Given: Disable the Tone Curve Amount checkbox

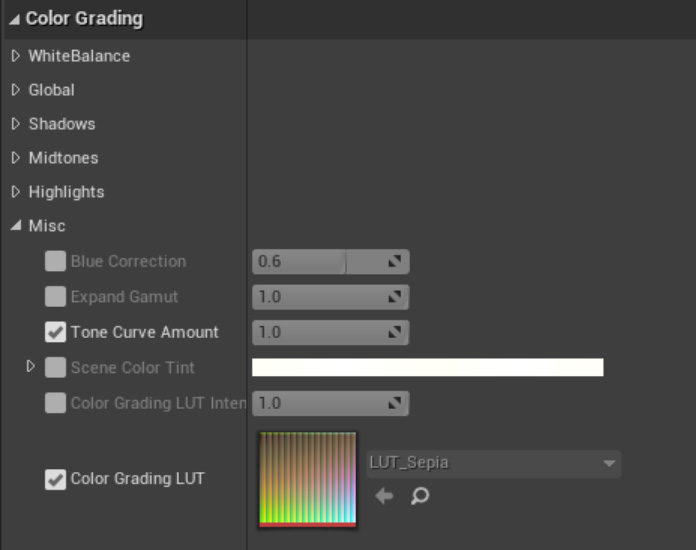Looking at the screenshot, I should tap(55, 332).
